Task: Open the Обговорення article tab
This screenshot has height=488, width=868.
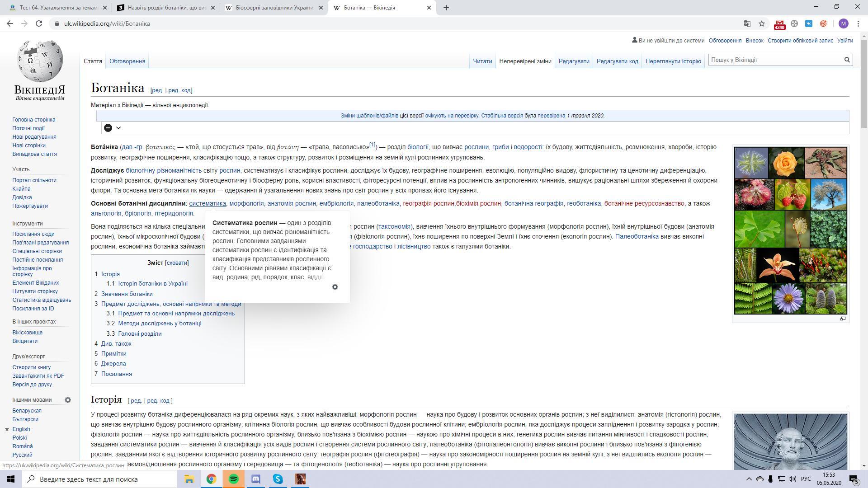Action: [x=127, y=61]
